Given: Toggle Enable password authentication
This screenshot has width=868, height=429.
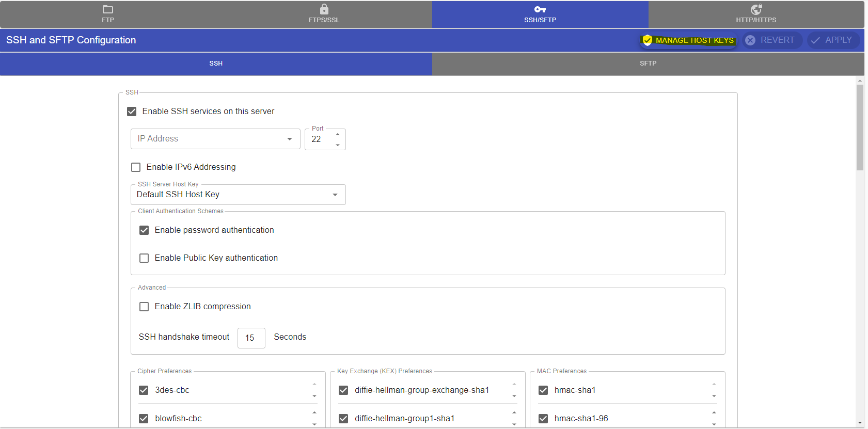Looking at the screenshot, I should [144, 230].
